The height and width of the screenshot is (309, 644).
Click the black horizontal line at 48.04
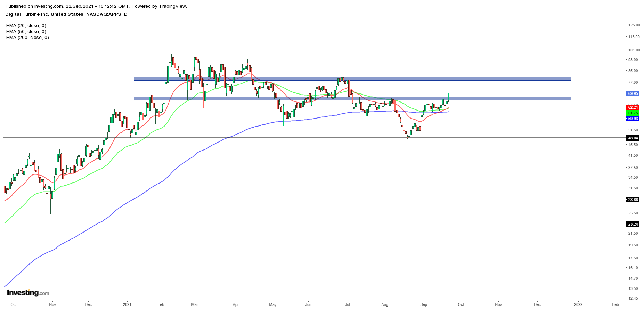click(x=314, y=138)
